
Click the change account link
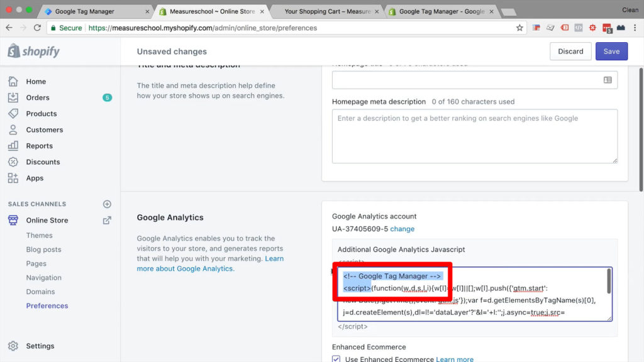point(402,229)
